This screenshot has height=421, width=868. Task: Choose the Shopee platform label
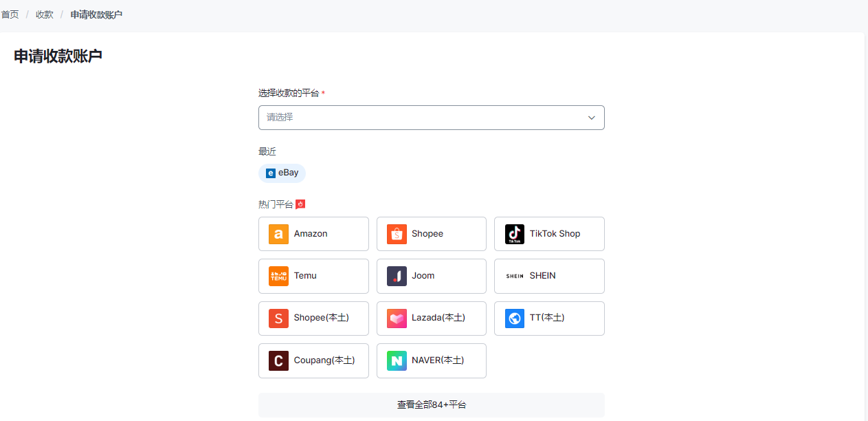(427, 234)
